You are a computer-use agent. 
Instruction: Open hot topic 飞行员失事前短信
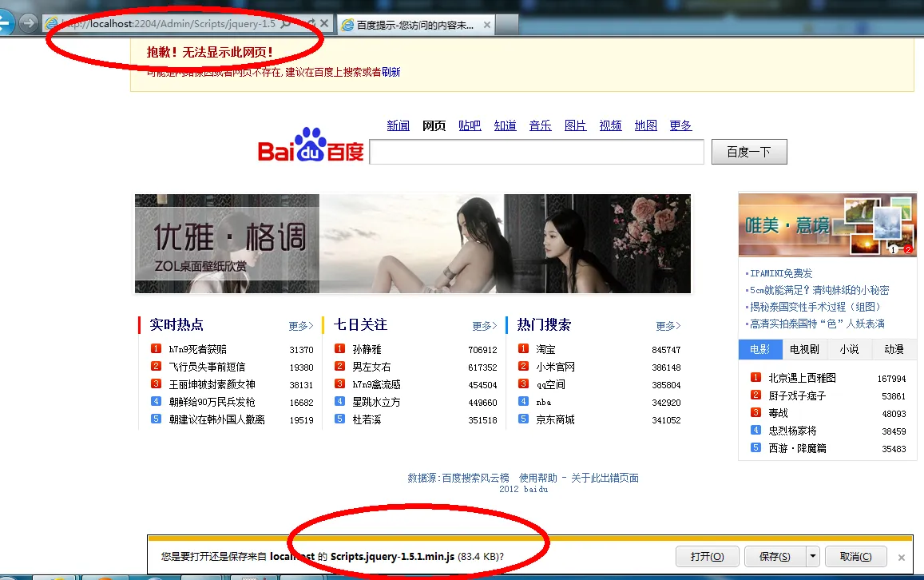(x=207, y=367)
